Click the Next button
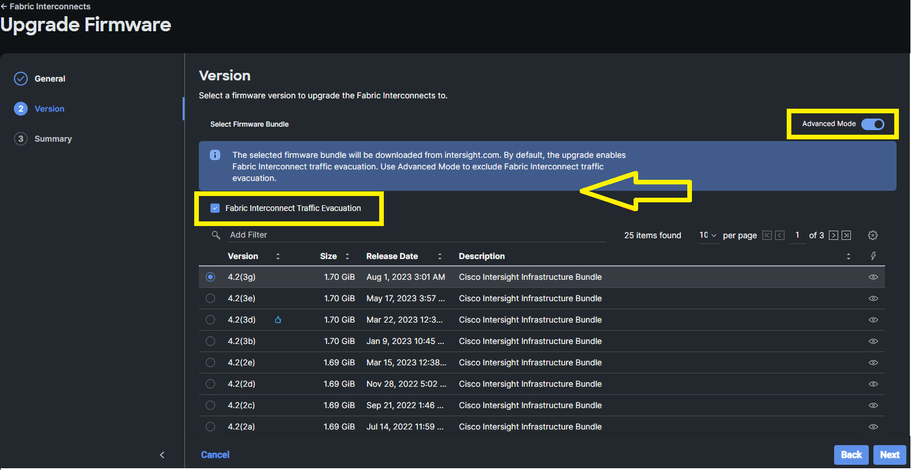911x470 pixels. [x=890, y=455]
